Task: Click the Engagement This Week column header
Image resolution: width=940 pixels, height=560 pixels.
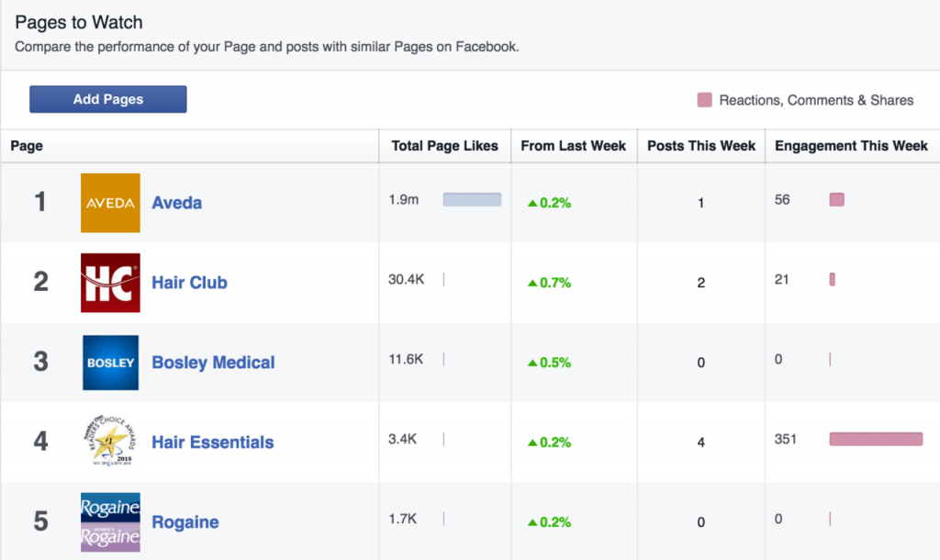Action: [x=851, y=146]
